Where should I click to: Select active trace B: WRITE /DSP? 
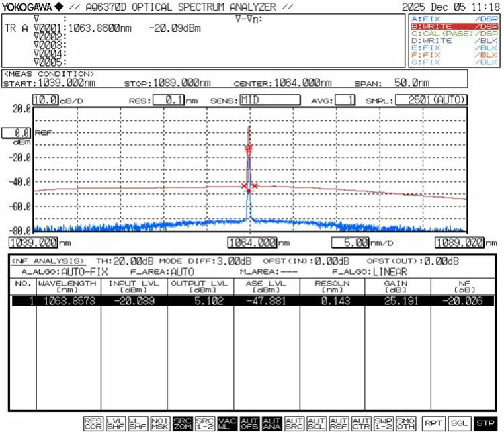coord(454,26)
